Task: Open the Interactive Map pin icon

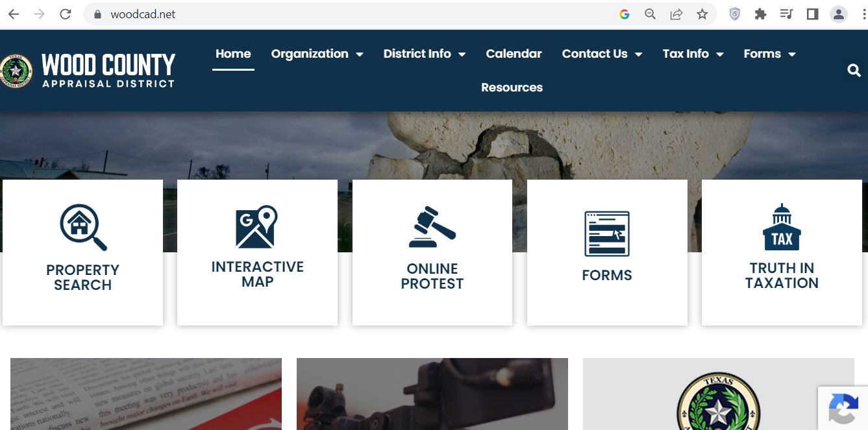Action: coord(256,227)
